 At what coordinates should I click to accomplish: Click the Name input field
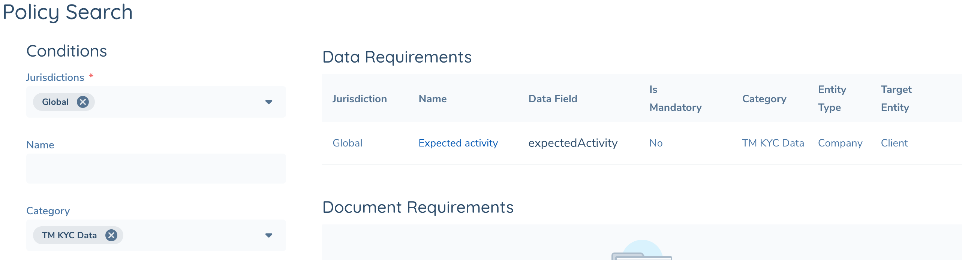coord(156,169)
